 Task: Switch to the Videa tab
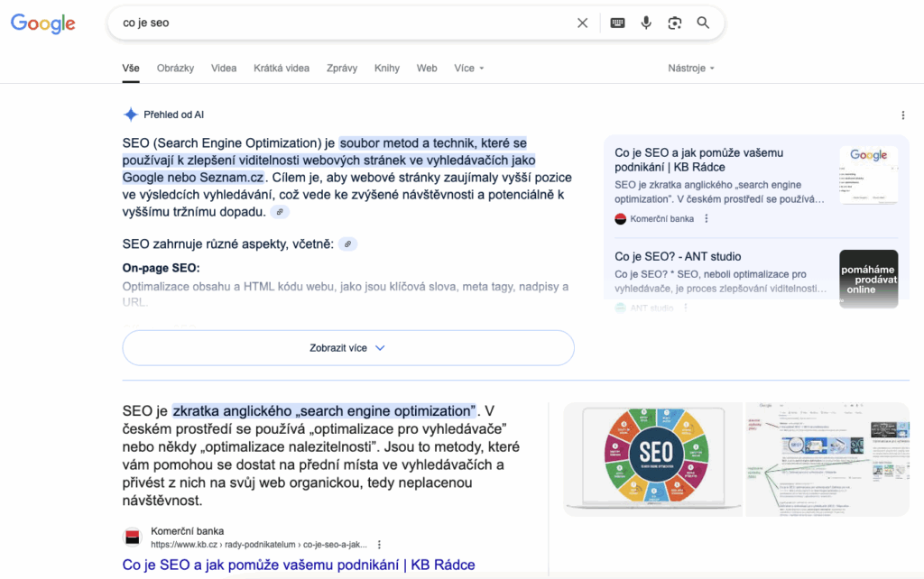[x=224, y=69]
